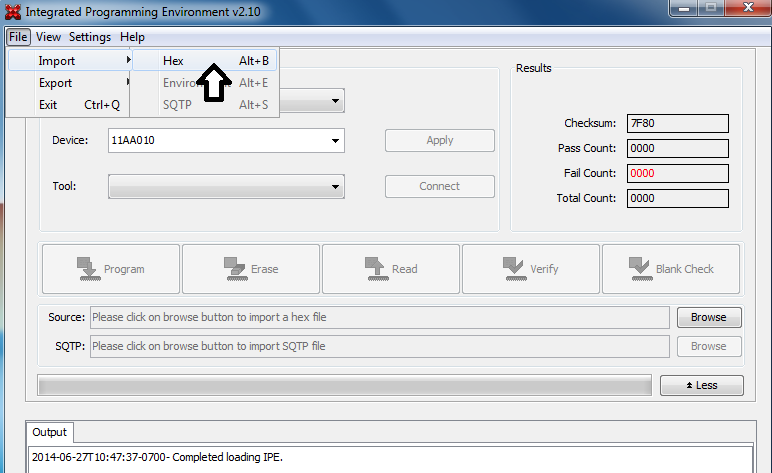Close the IPE window

click(748, 8)
